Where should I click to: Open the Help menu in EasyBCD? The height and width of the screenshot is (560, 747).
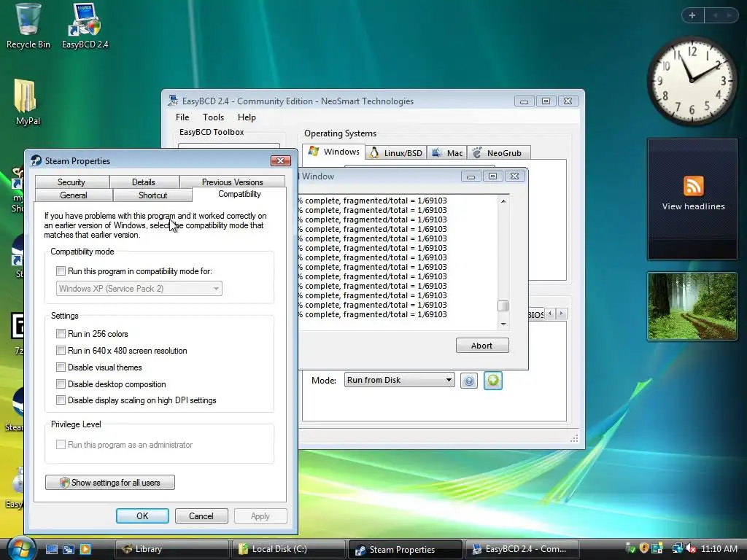point(247,117)
